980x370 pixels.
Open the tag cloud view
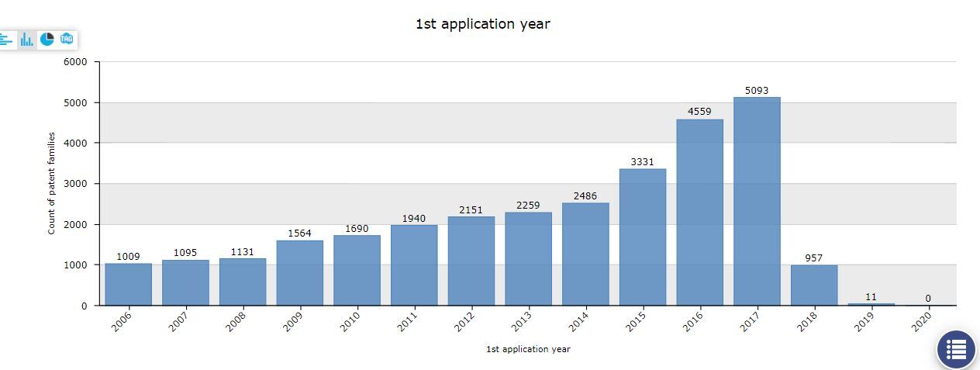click(67, 39)
